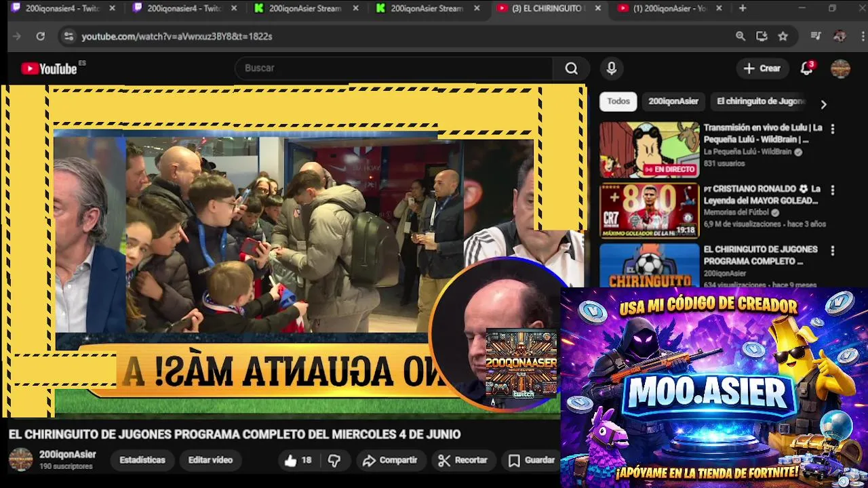The image size is (868, 488).
Task: Click the video player area
Action: click(x=293, y=251)
